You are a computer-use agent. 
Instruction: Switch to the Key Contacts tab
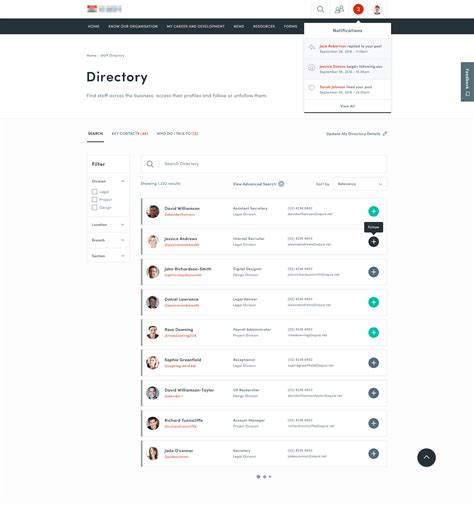click(x=130, y=134)
